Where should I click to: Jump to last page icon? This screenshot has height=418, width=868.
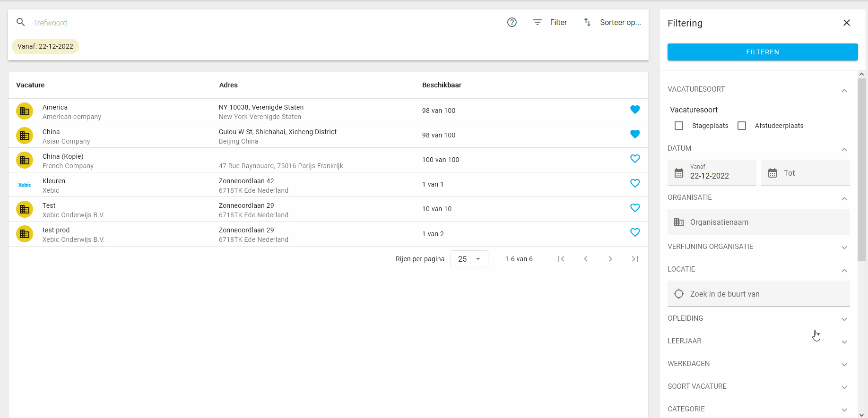click(x=635, y=259)
